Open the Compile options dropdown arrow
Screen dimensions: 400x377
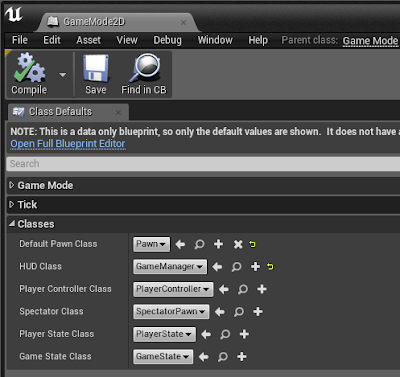[63, 75]
